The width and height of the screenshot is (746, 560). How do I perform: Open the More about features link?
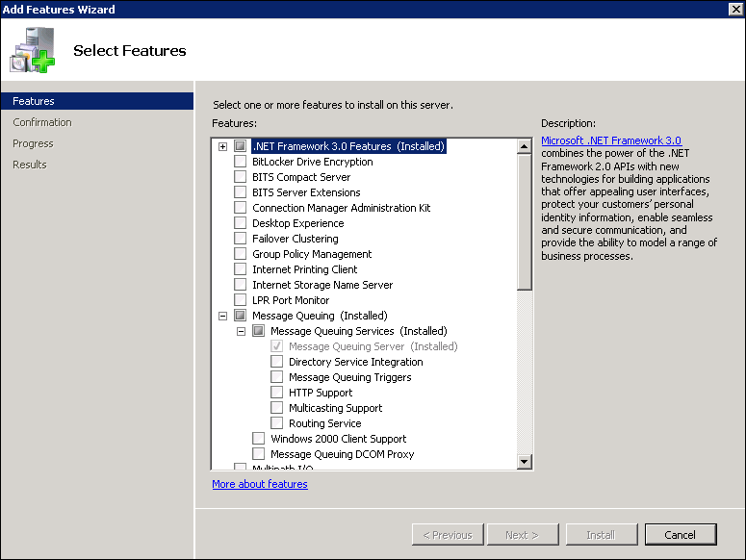point(260,484)
